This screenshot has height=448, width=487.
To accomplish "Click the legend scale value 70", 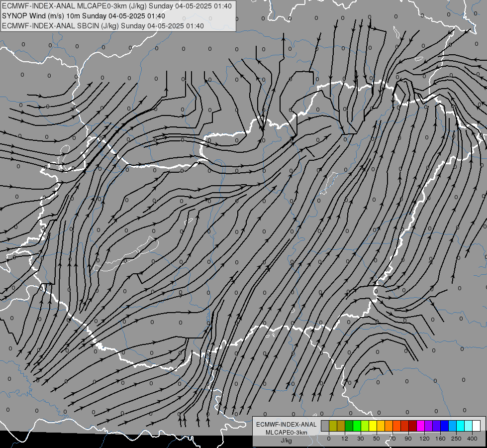I will pyautogui.click(x=392, y=439).
